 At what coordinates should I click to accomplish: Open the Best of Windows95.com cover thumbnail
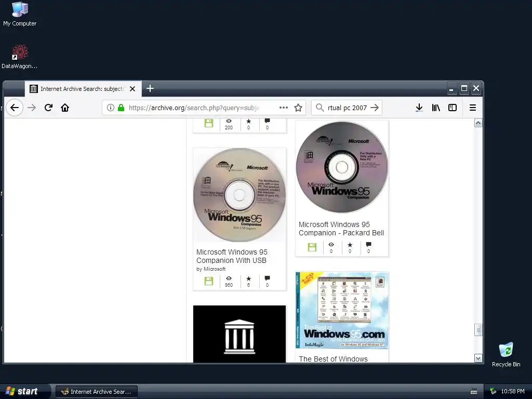click(342, 310)
